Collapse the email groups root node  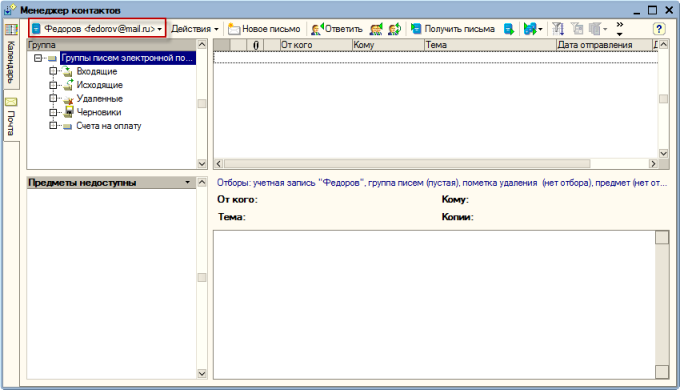tap(38, 58)
